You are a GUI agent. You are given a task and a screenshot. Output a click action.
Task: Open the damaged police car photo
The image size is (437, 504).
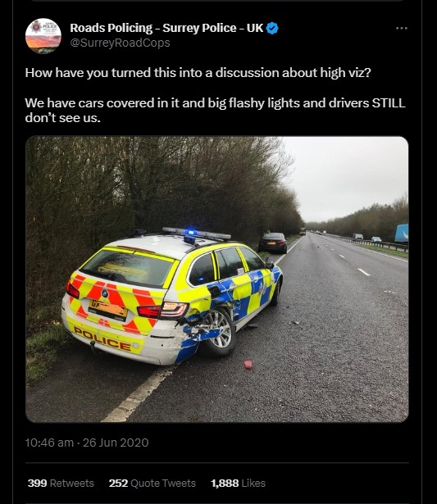(217, 279)
